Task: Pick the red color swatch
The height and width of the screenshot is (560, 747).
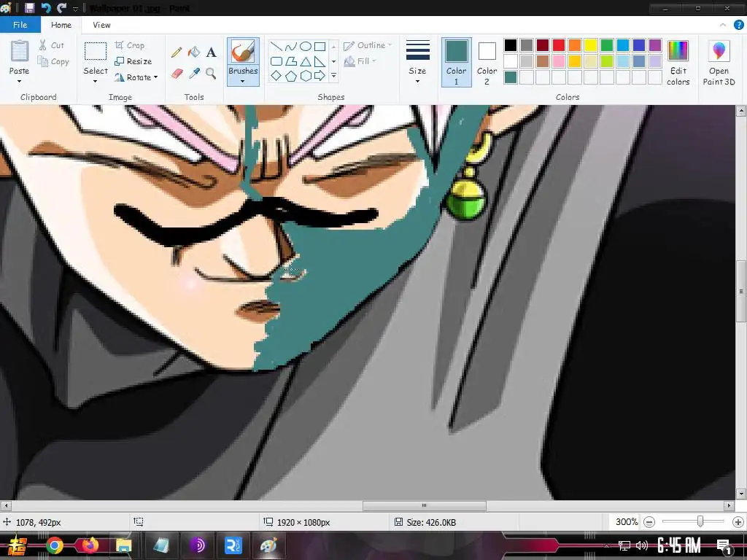Action: point(558,45)
